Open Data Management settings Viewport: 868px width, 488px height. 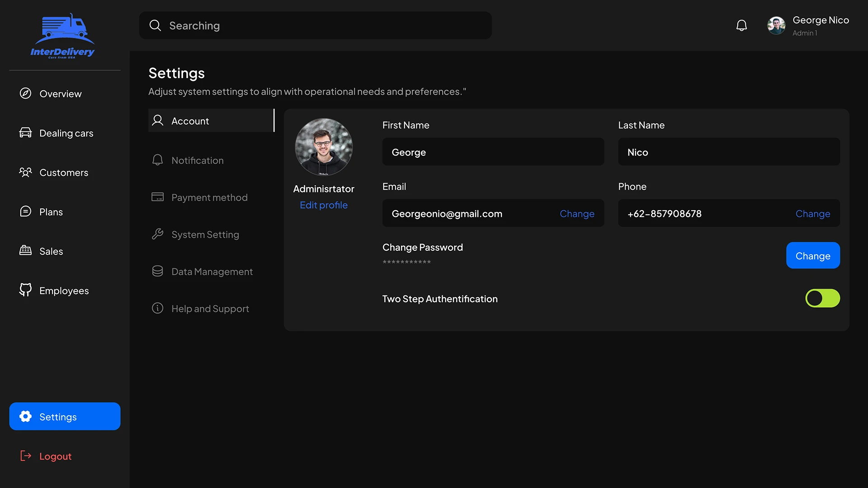click(212, 271)
